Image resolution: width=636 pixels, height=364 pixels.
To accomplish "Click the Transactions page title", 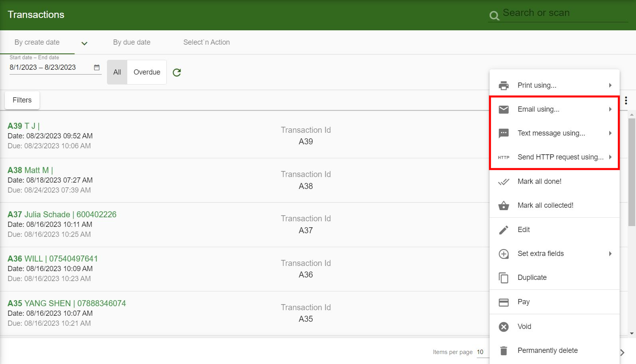I will 36,15.
